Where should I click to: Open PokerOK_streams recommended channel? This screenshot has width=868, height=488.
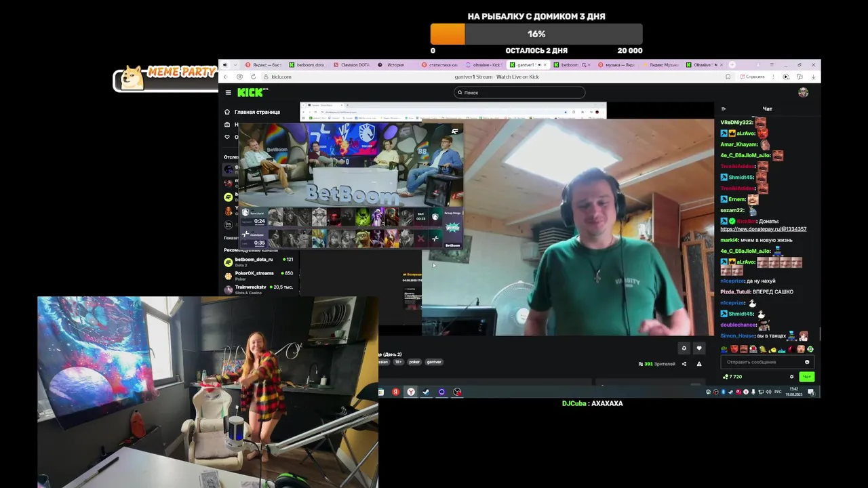point(258,275)
